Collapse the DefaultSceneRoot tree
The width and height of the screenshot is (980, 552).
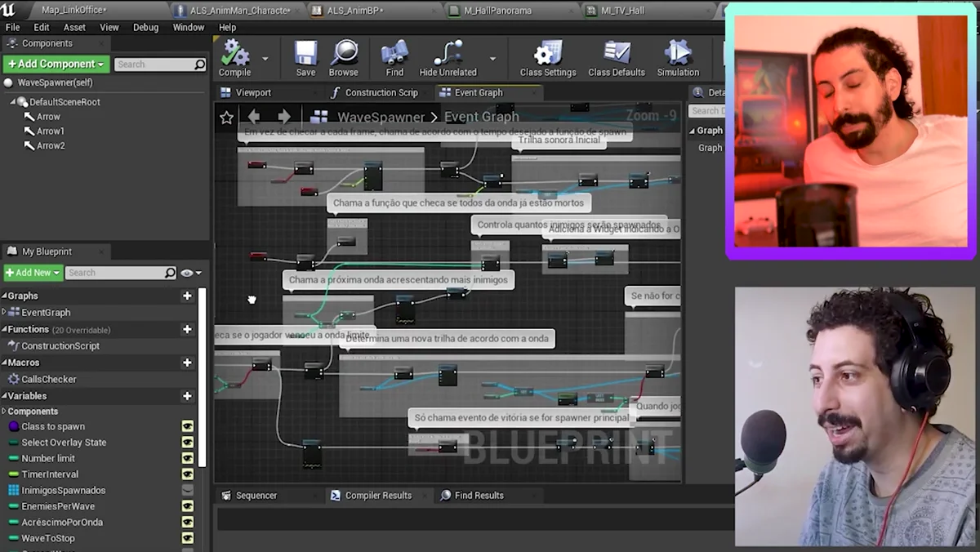(14, 102)
